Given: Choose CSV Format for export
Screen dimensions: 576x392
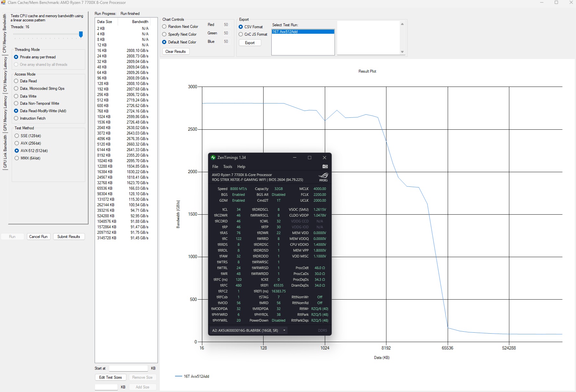Looking at the screenshot, I should click(251, 27).
